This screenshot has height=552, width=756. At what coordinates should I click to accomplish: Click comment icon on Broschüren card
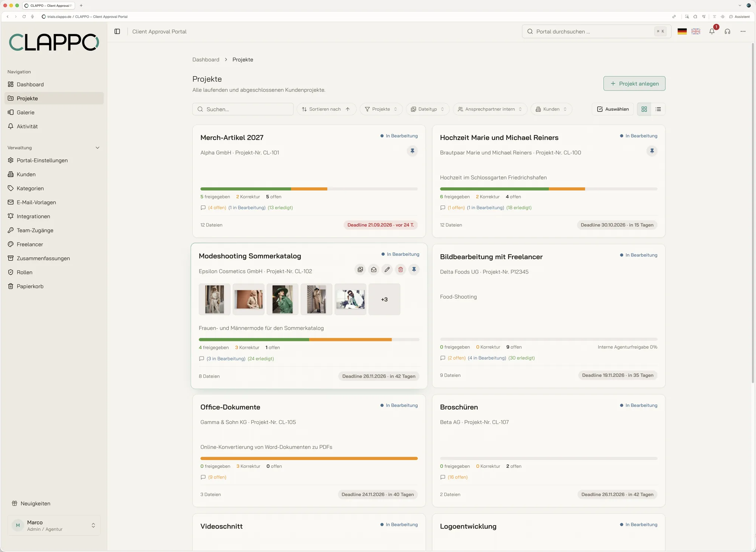click(443, 477)
